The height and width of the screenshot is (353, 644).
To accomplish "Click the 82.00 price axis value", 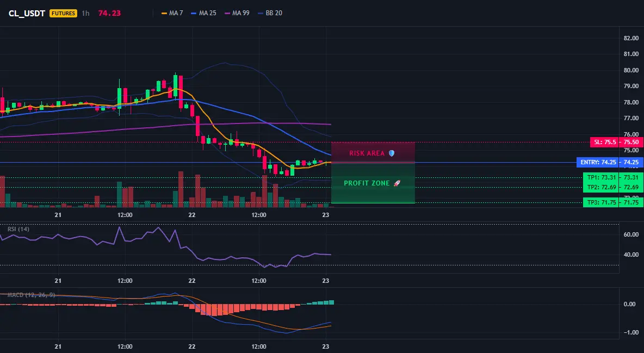I will click(x=631, y=38).
